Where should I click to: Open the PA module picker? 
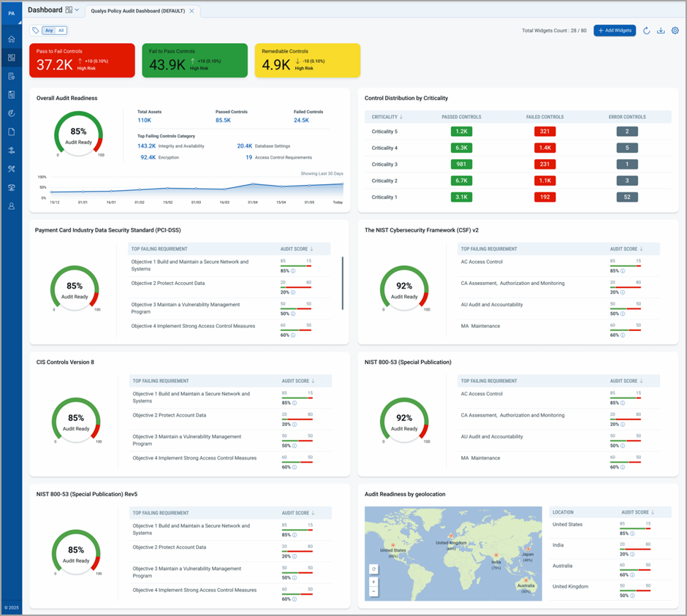12,14
